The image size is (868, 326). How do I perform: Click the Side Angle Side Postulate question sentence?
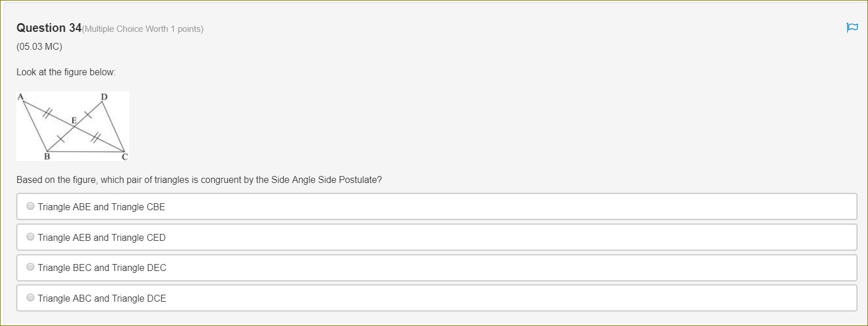[x=199, y=180]
